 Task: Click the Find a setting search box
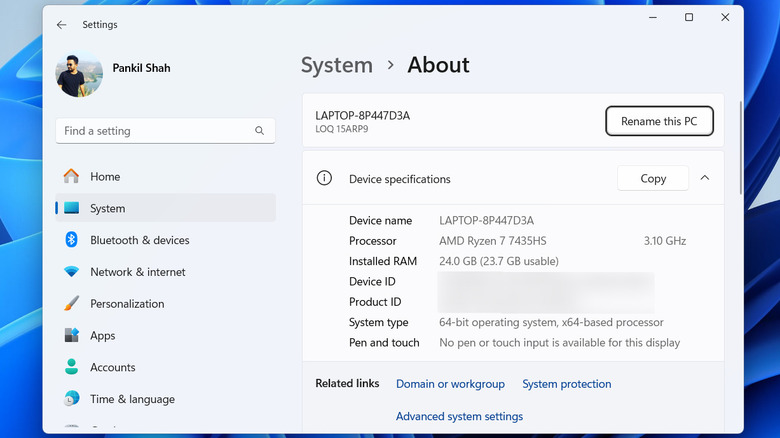pos(155,131)
